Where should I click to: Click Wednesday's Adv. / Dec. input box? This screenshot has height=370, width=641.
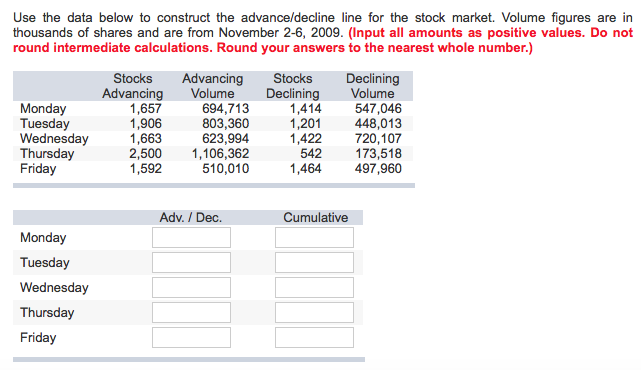click(x=191, y=287)
